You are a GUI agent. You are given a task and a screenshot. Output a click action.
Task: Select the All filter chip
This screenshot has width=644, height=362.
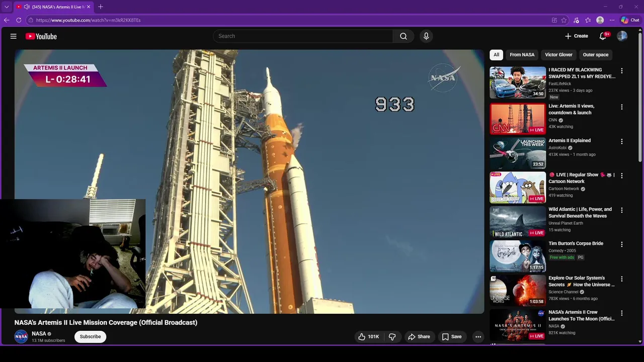pyautogui.click(x=496, y=55)
